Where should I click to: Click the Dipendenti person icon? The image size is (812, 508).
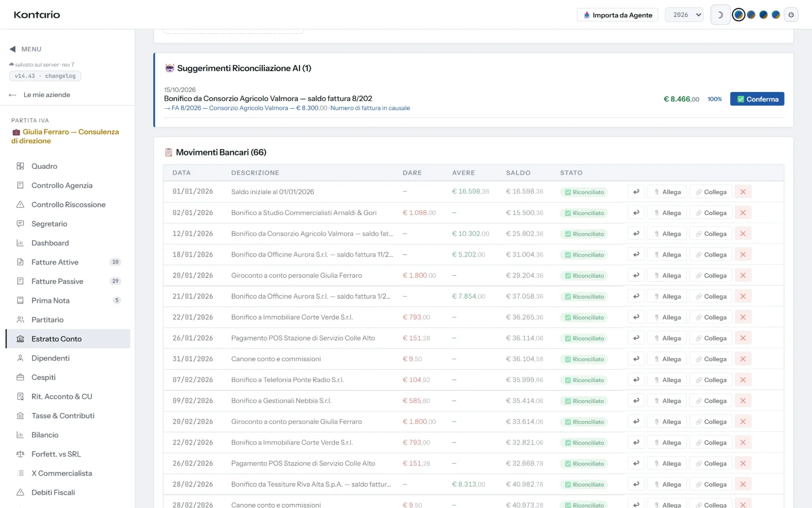(x=20, y=358)
